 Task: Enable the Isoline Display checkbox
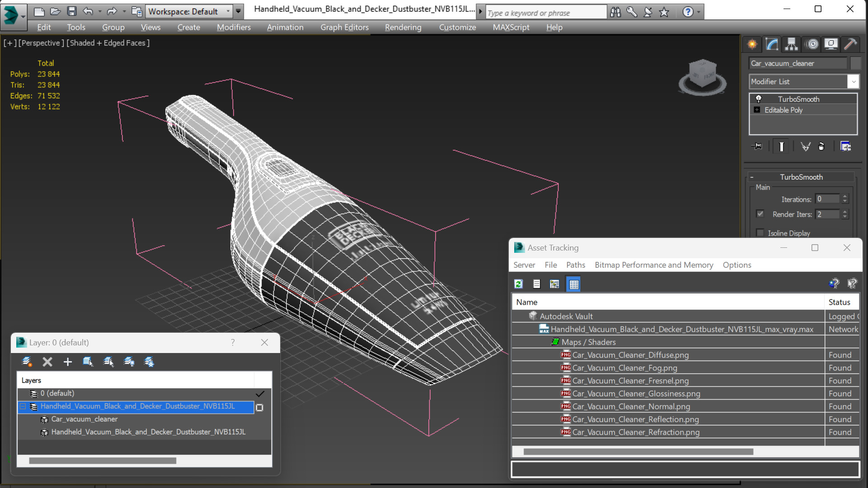point(760,233)
